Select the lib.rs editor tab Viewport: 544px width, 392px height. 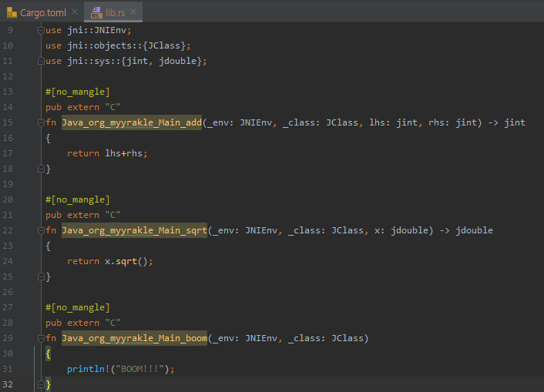coord(115,12)
